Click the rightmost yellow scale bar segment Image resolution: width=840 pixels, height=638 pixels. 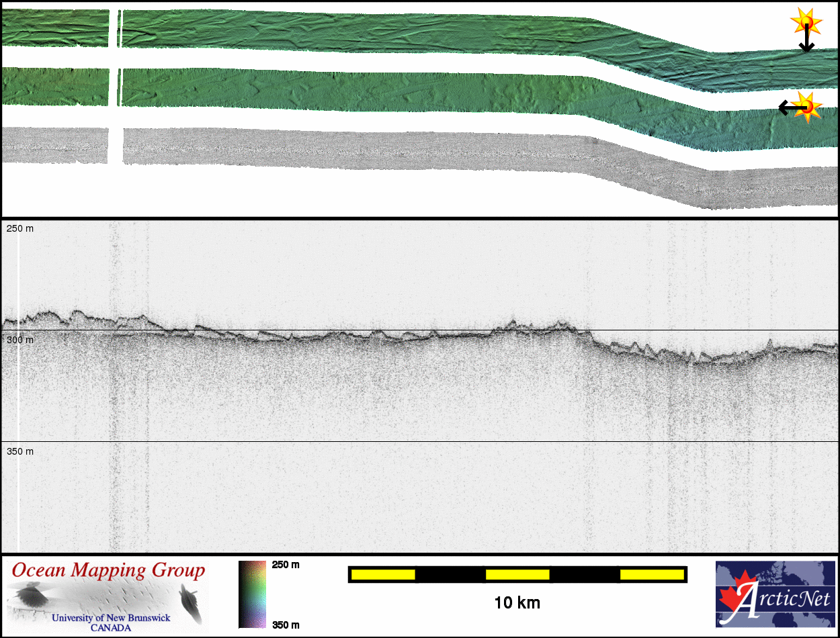[x=651, y=574]
